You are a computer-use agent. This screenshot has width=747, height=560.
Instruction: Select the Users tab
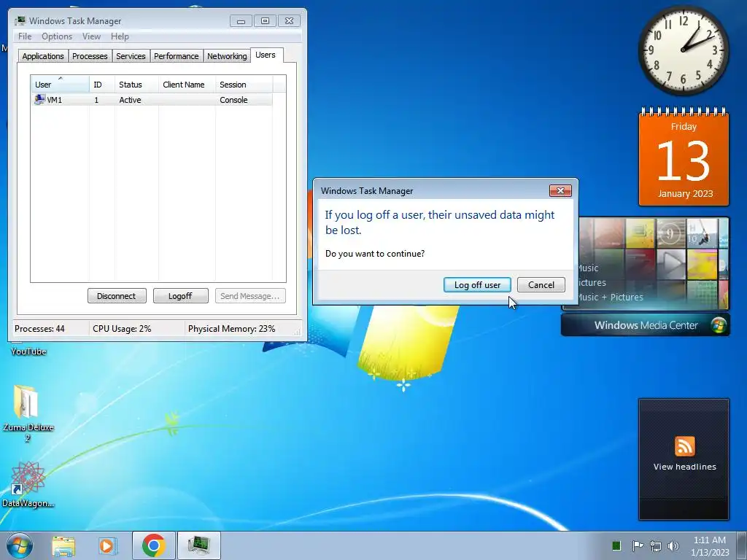coord(266,55)
